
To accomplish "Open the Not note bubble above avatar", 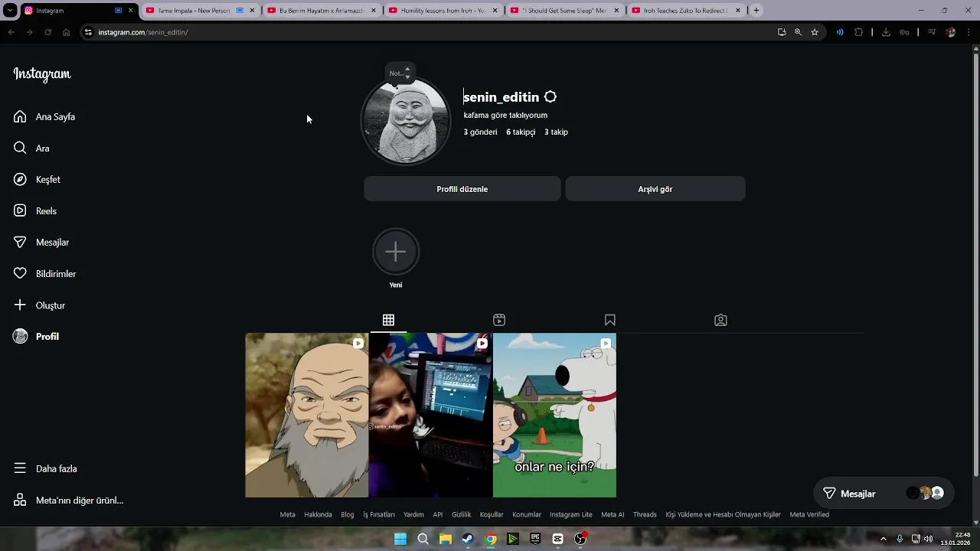I will pyautogui.click(x=400, y=73).
